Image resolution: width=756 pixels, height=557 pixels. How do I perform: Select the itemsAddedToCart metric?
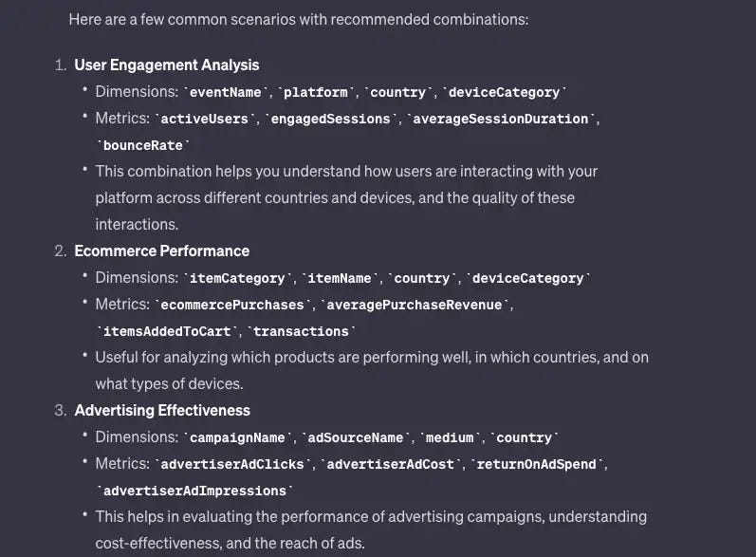167,331
